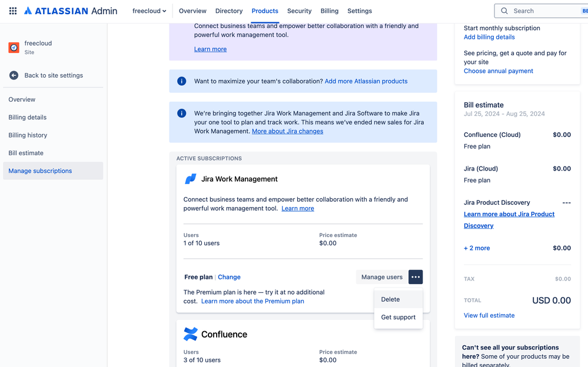
Task: Select Manage subscriptions in sidebar
Action: coord(53,171)
